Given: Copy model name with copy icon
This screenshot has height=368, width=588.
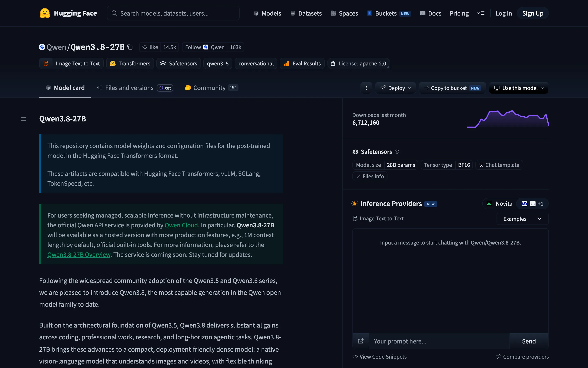Looking at the screenshot, I should click(x=130, y=47).
